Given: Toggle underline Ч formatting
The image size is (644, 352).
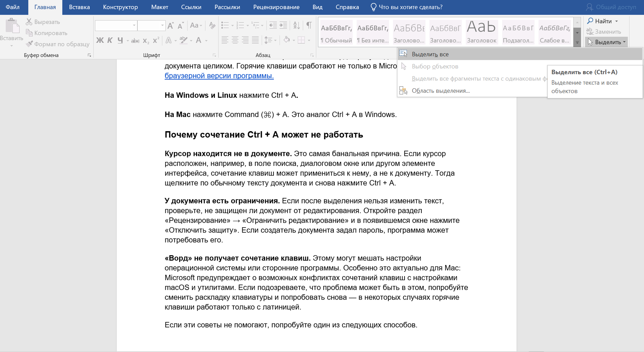Looking at the screenshot, I should pyautogui.click(x=120, y=40).
